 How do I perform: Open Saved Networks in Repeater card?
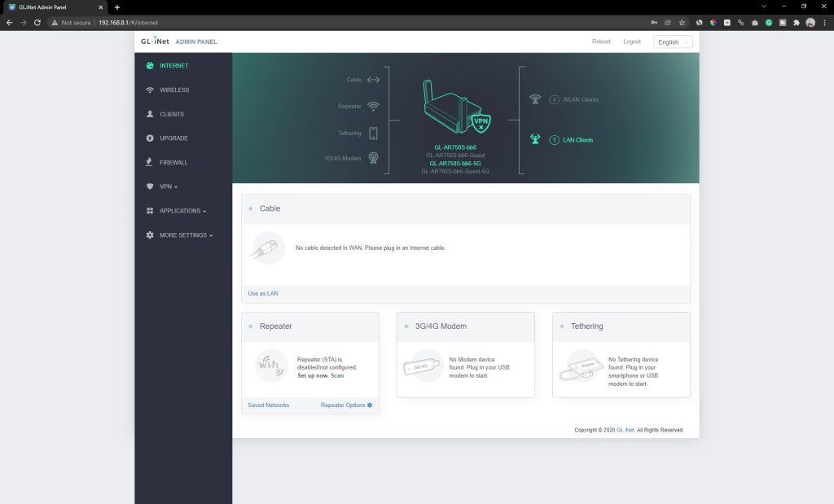click(x=269, y=405)
